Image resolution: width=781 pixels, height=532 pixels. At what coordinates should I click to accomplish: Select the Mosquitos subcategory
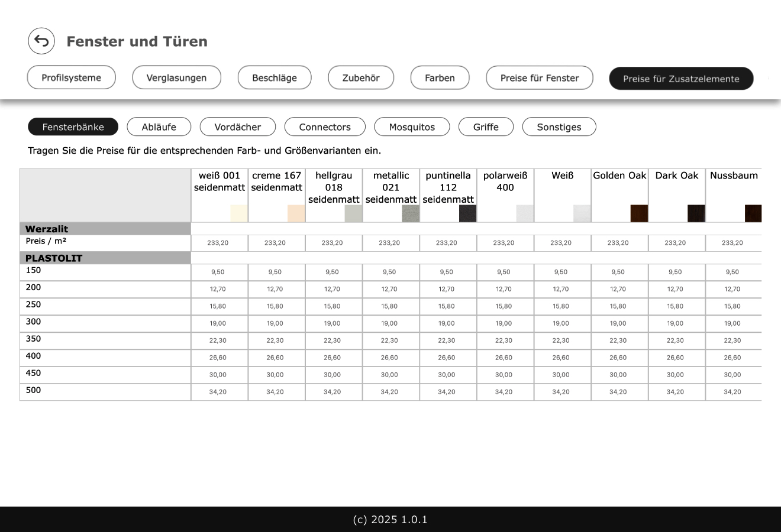(x=412, y=126)
